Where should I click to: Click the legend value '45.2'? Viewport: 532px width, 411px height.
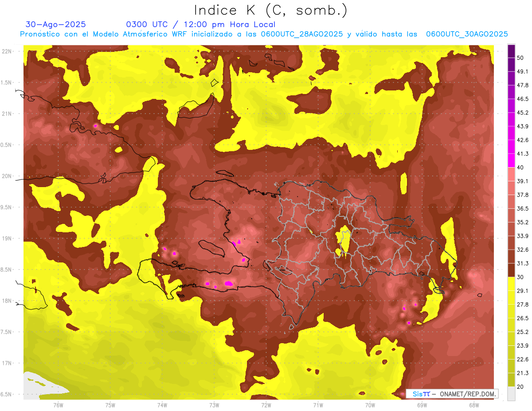(x=522, y=113)
